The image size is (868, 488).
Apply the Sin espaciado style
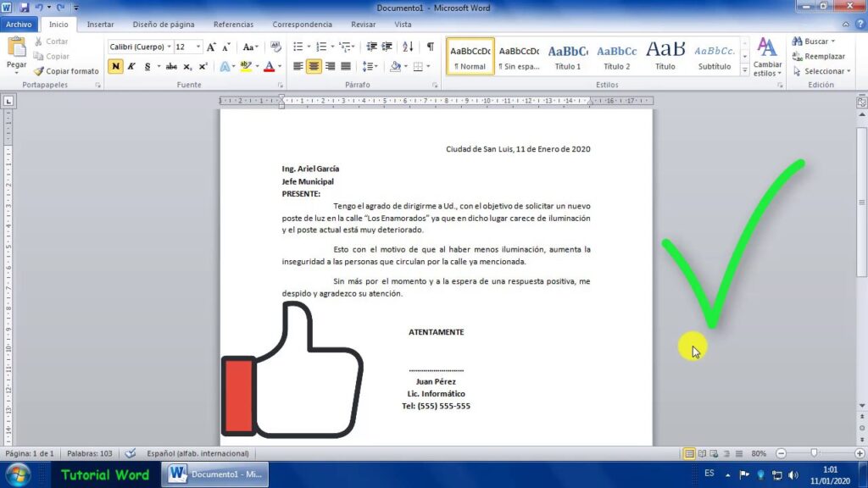click(x=519, y=57)
